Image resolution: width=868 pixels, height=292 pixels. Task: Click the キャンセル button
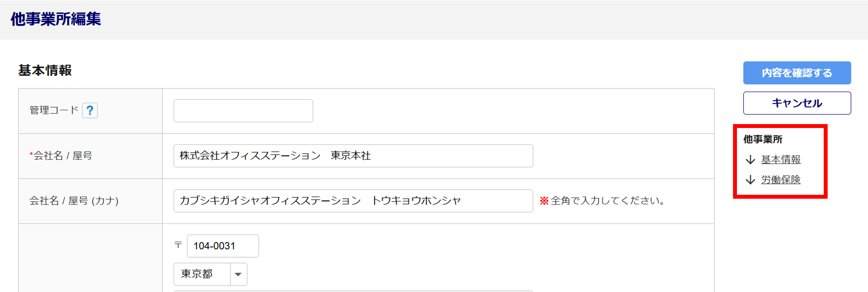tap(797, 103)
